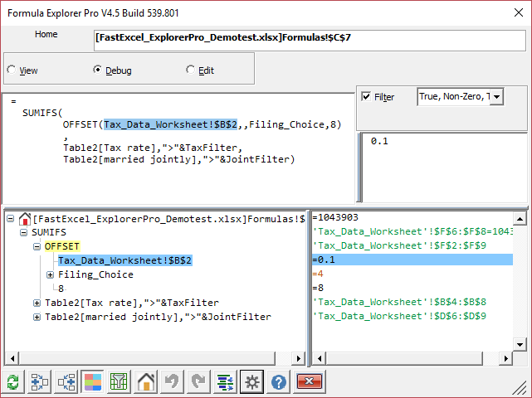532x398 pixels.
Task: Toggle the multicolor grid coloring icon
Action: (93, 382)
